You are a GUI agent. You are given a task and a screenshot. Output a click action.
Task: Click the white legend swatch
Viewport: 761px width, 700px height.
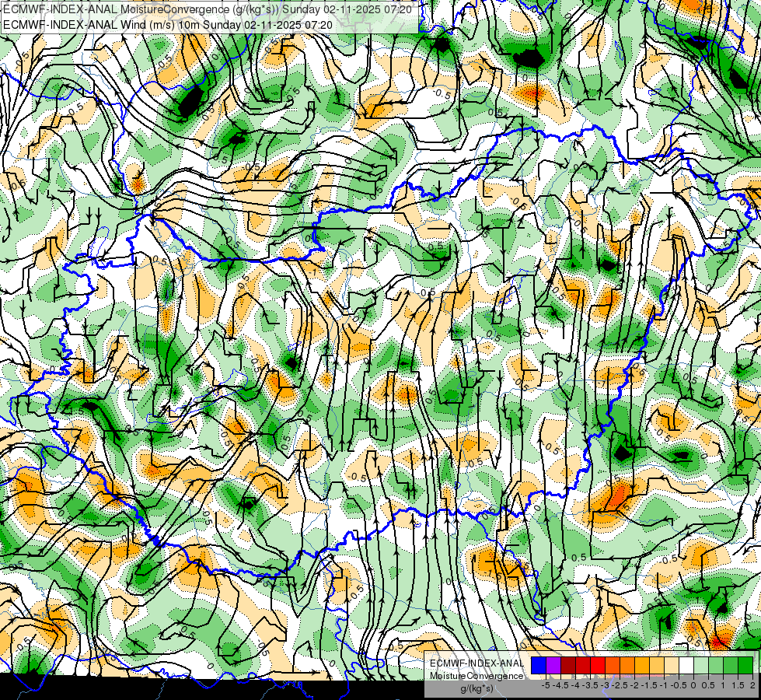click(686, 666)
